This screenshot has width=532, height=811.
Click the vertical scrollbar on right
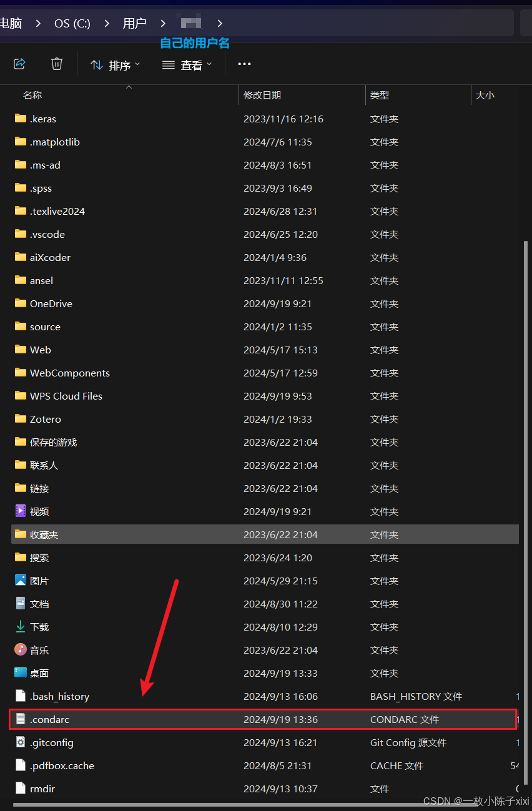click(x=525, y=437)
